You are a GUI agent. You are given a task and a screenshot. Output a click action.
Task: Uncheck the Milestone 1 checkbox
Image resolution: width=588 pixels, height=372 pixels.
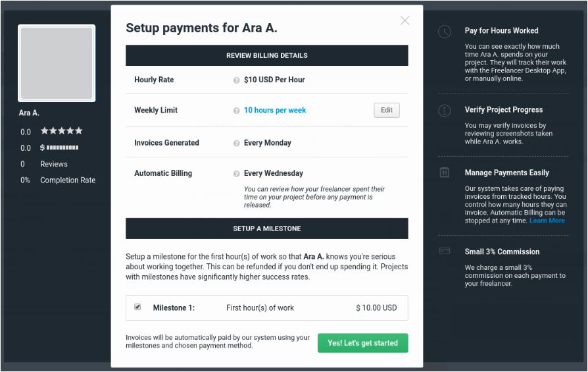point(137,307)
